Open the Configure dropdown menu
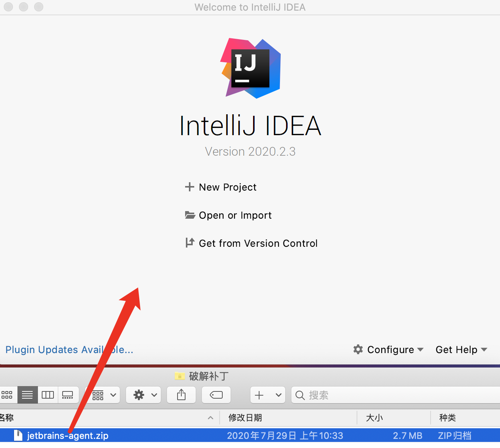This screenshot has height=448, width=500. [x=388, y=349]
